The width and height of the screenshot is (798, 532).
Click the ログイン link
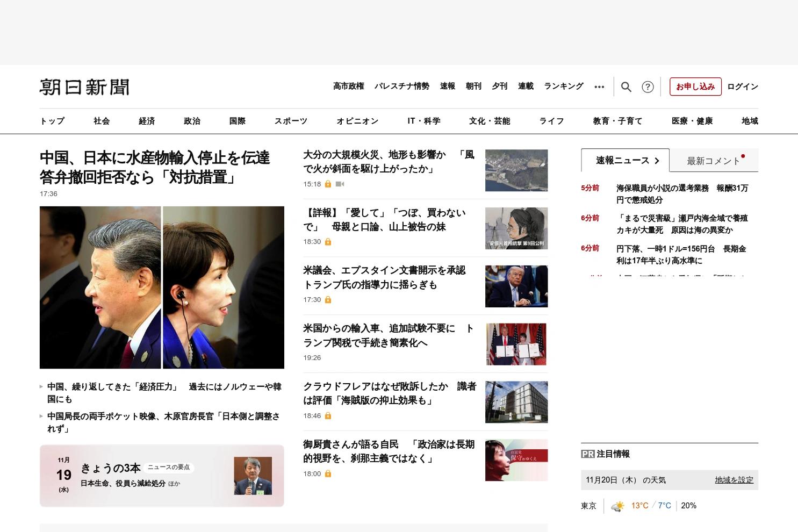tap(743, 87)
